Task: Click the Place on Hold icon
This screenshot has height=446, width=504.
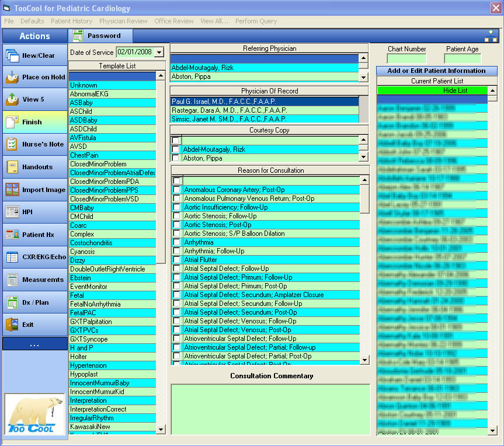Action: [x=12, y=78]
